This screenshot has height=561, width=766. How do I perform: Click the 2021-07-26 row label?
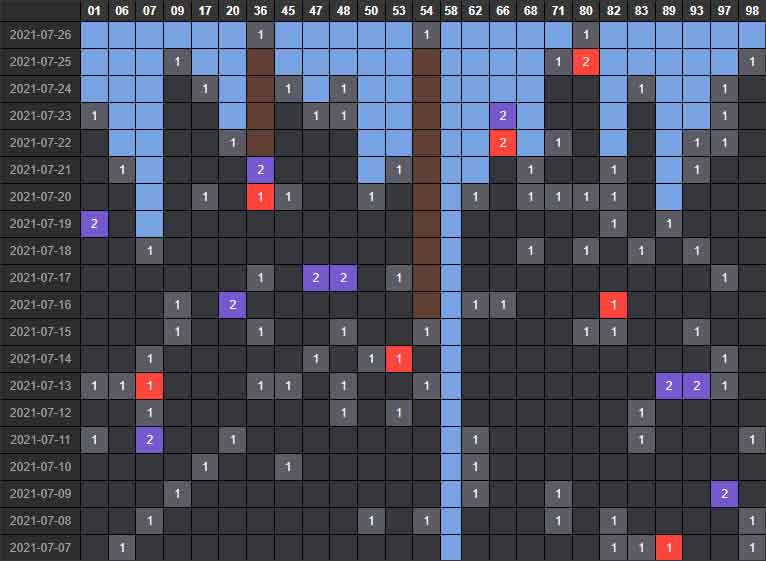click(40, 35)
